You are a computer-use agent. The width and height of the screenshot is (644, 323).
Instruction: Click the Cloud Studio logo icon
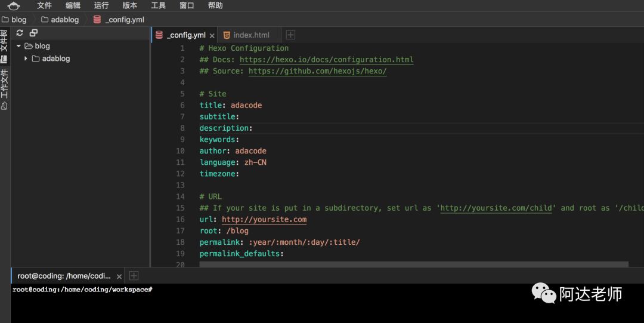pos(14,6)
